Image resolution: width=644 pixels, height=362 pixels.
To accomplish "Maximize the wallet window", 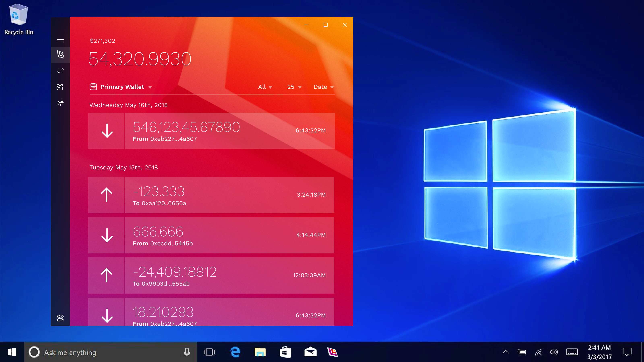I will [325, 25].
